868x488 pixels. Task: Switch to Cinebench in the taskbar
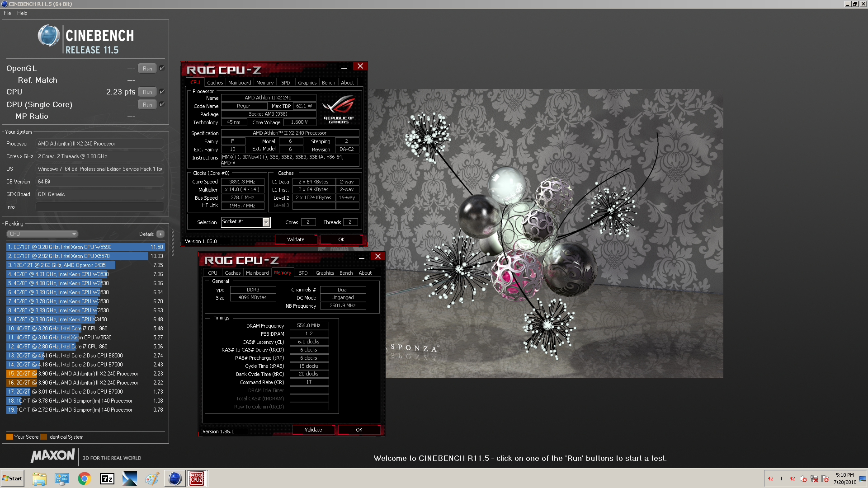(175, 479)
